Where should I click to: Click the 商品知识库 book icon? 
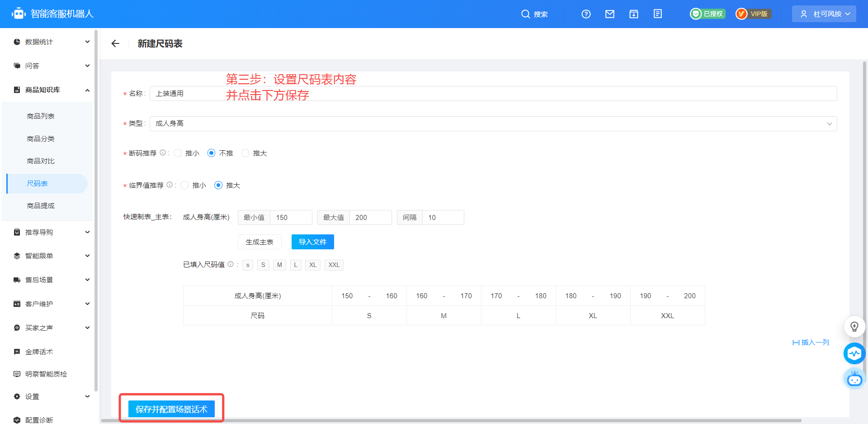17,90
